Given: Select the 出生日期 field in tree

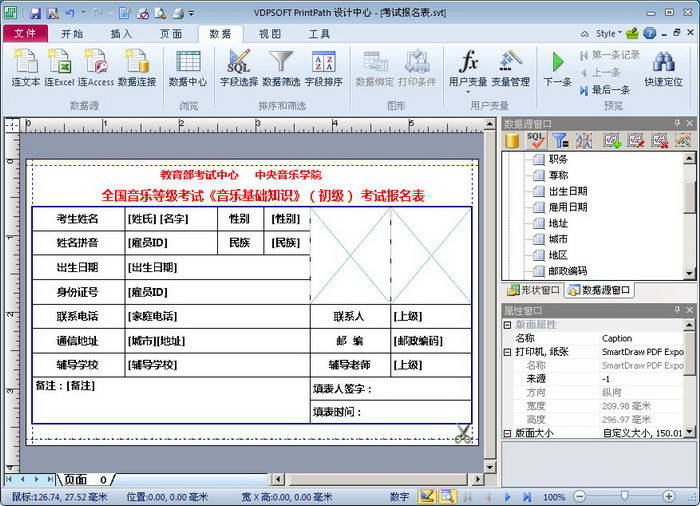Looking at the screenshot, I should tap(567, 191).
